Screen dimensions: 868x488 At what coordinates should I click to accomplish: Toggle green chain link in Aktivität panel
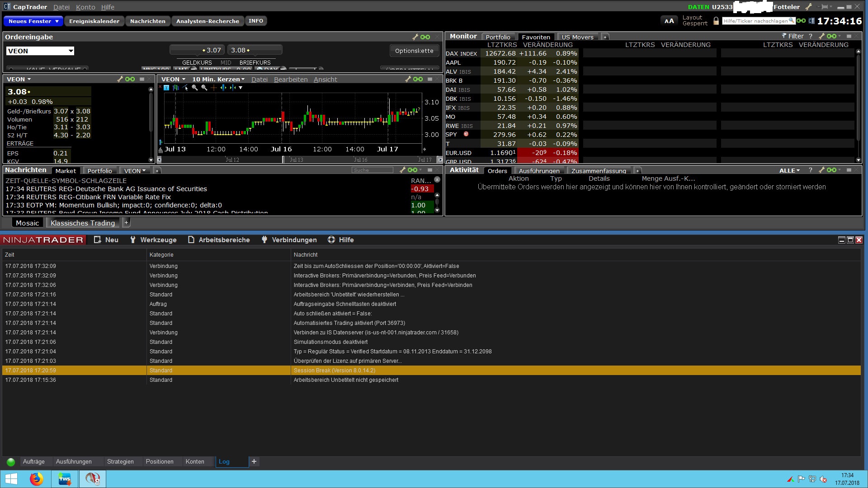(831, 170)
